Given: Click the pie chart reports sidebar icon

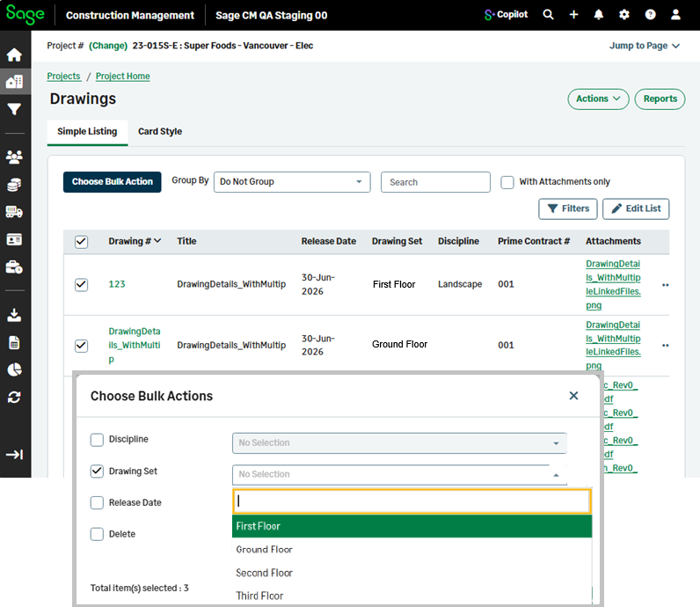Looking at the screenshot, I should 14,369.
